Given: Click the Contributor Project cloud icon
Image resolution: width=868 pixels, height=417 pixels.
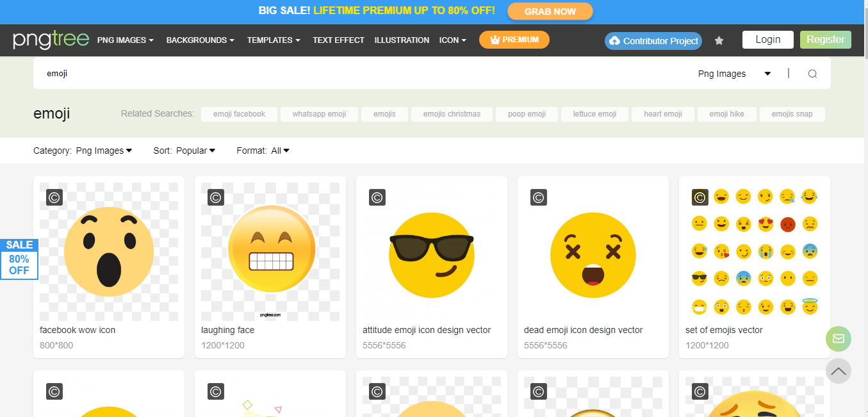Looking at the screenshot, I should (616, 41).
